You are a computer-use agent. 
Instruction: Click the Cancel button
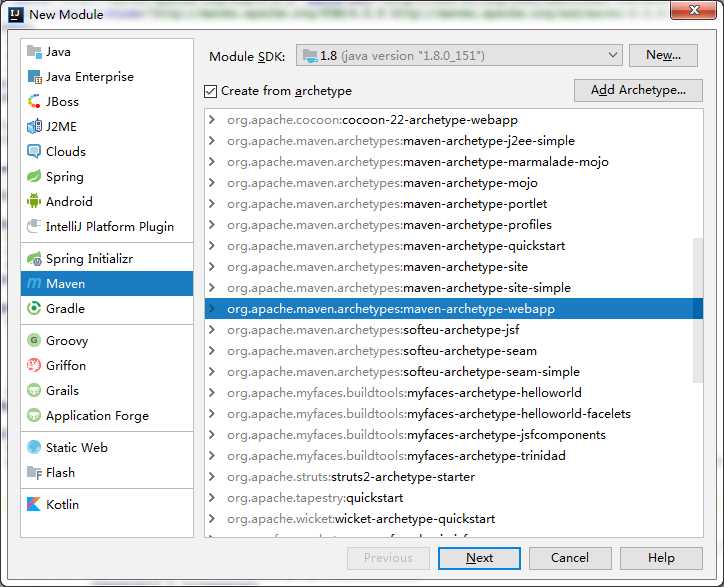pyautogui.click(x=570, y=558)
